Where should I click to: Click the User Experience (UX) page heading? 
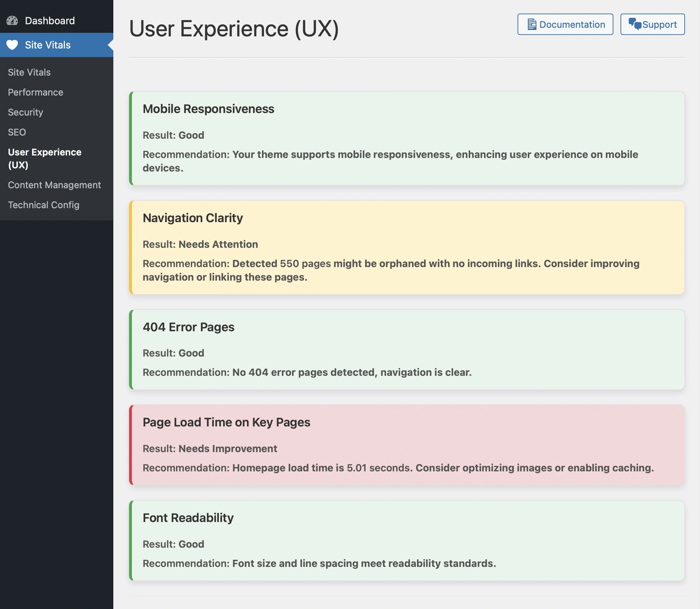234,29
